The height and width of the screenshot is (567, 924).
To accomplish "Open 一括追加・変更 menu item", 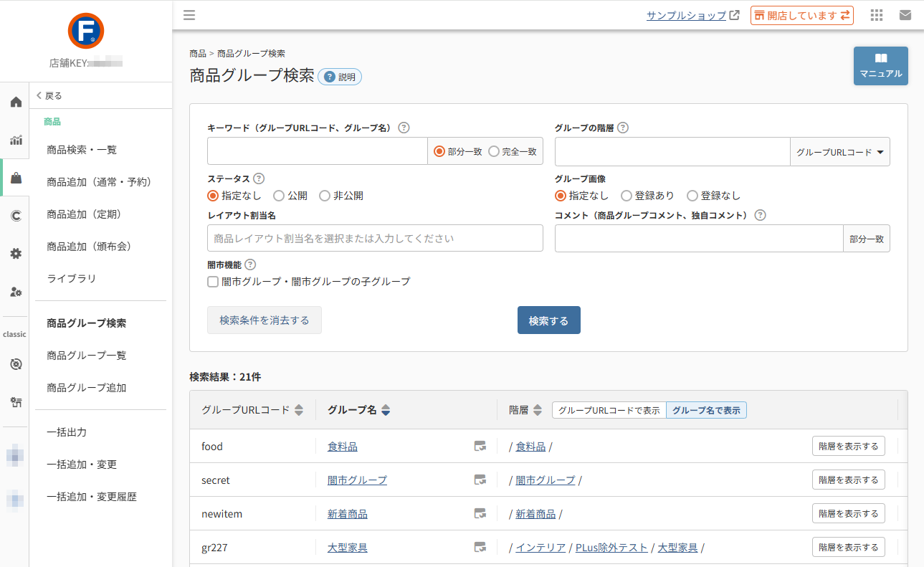I will click(82, 464).
